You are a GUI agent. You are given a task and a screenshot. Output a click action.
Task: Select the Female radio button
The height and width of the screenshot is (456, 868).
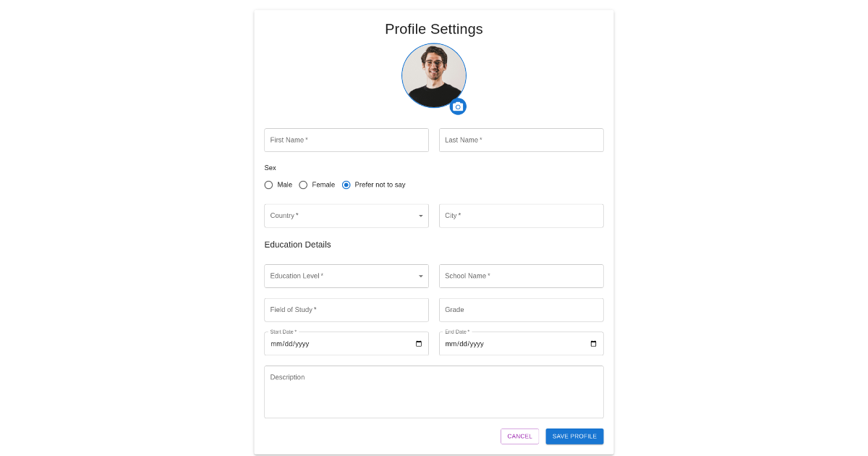[x=303, y=185]
